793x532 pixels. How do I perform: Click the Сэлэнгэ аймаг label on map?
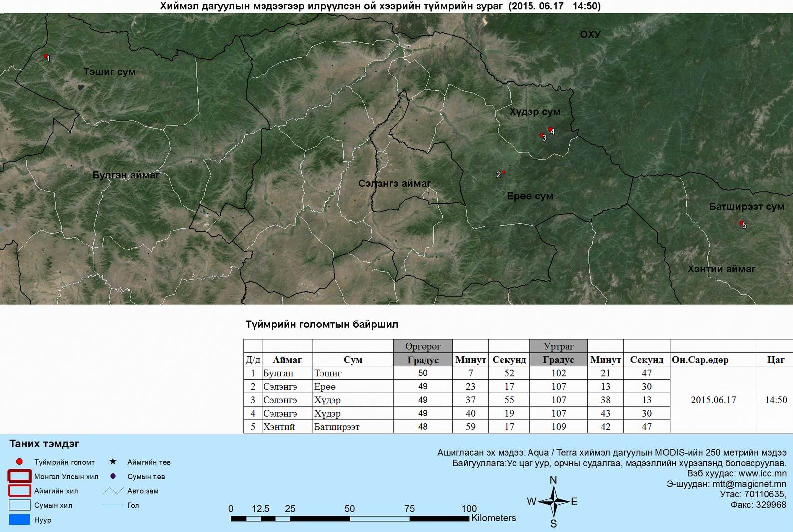click(x=394, y=184)
